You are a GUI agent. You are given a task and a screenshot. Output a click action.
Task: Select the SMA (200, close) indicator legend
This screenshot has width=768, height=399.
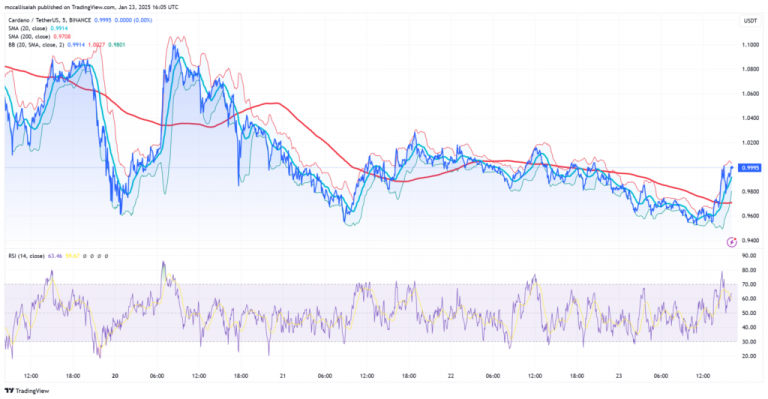[30, 37]
